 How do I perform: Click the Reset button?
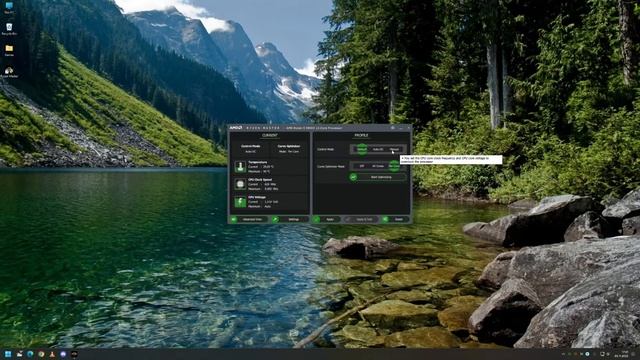pos(395,220)
